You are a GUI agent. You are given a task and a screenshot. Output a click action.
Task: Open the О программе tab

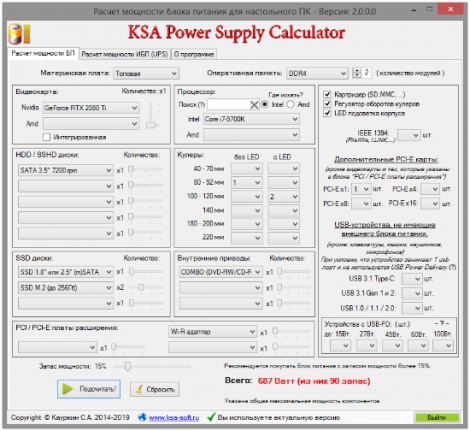[194, 54]
